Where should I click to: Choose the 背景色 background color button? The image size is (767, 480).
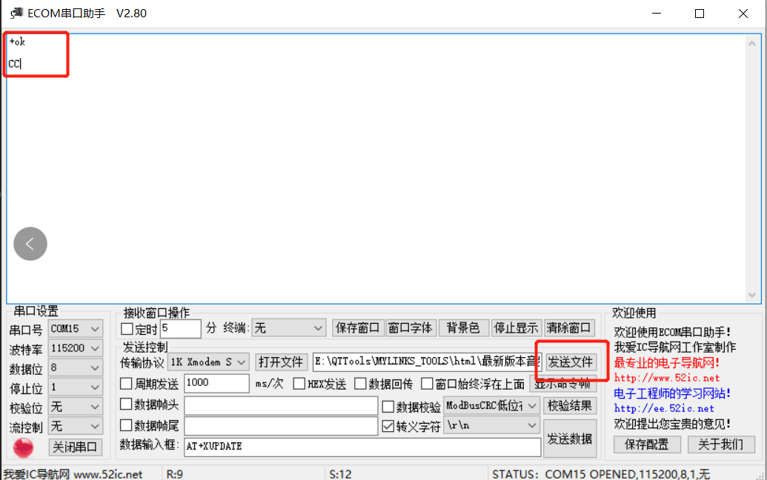point(462,328)
